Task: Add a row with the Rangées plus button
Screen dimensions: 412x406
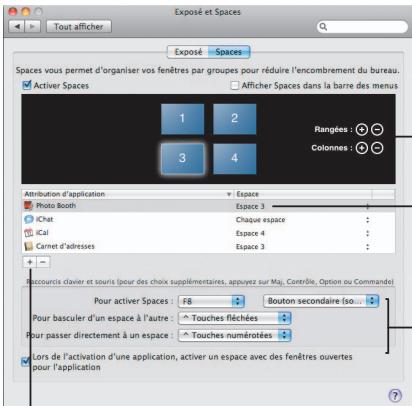Action: point(362,129)
